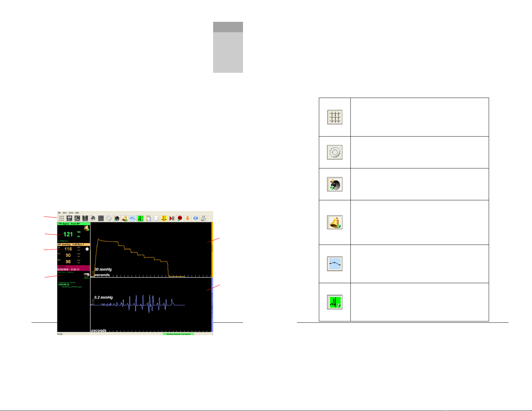532x411 pixels.
Task: Click the alarm bell inside the PR panel
Action: [x=87, y=228]
